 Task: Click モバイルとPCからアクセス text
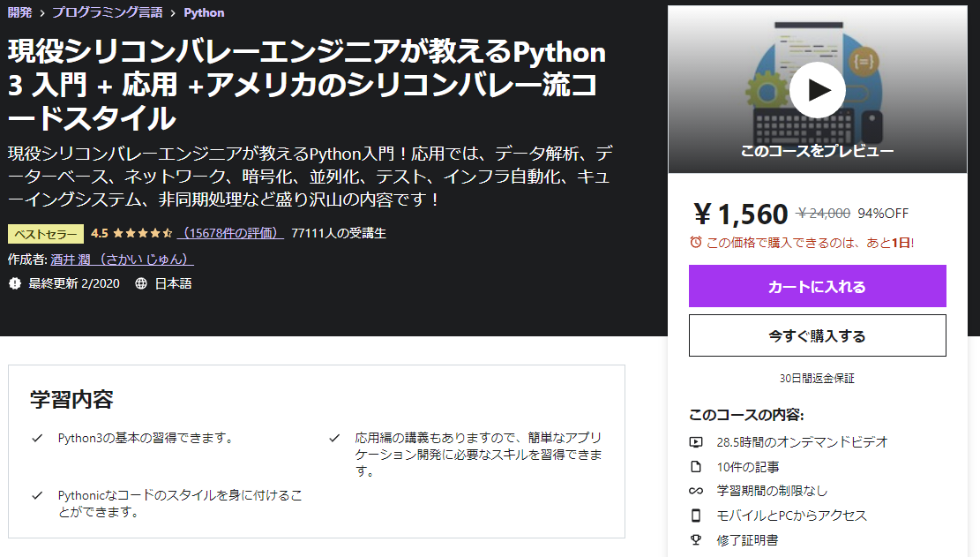point(792,516)
